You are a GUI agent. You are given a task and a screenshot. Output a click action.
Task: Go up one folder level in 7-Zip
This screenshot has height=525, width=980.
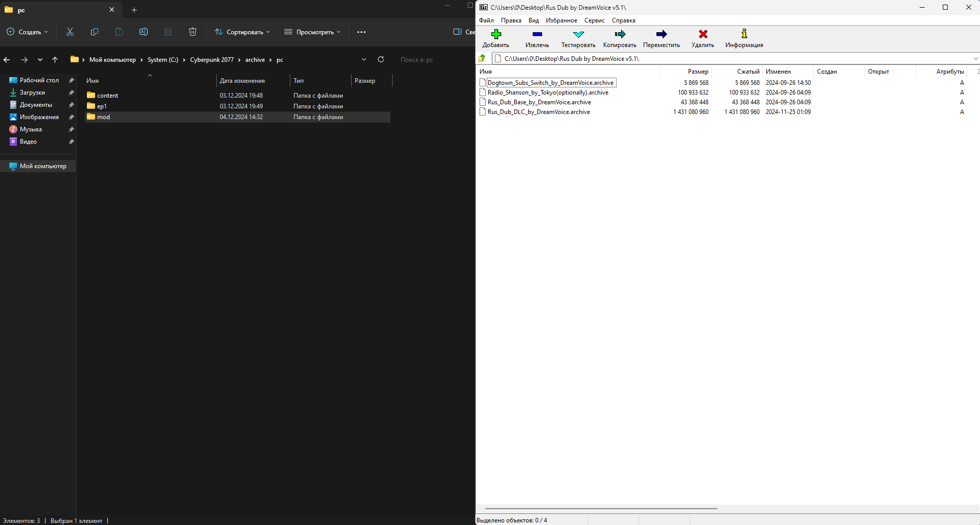click(482, 58)
